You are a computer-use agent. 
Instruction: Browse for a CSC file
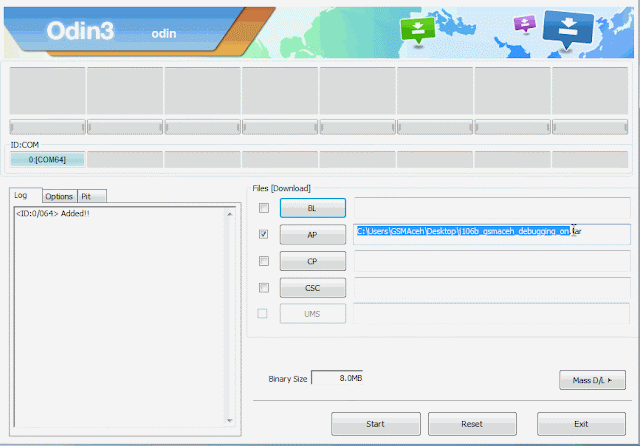point(313,288)
